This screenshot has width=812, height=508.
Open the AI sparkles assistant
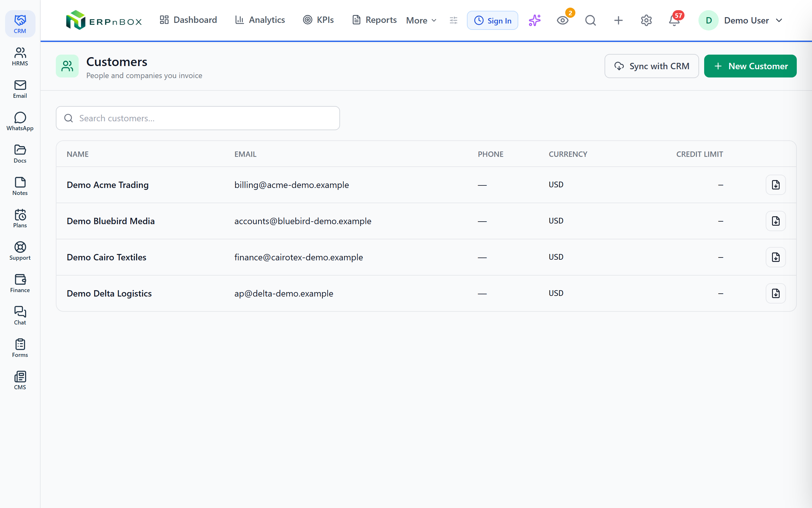click(534, 20)
